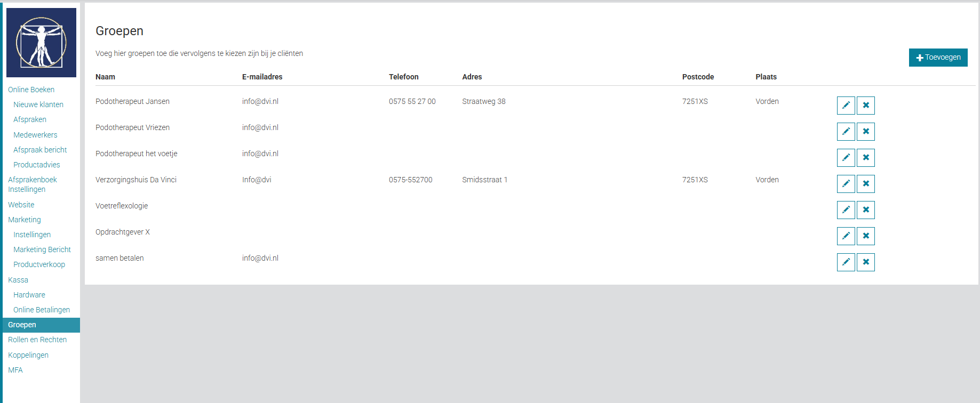This screenshot has width=980, height=403.
Task: Open Online Boeken in sidebar
Action: pyautogui.click(x=31, y=90)
